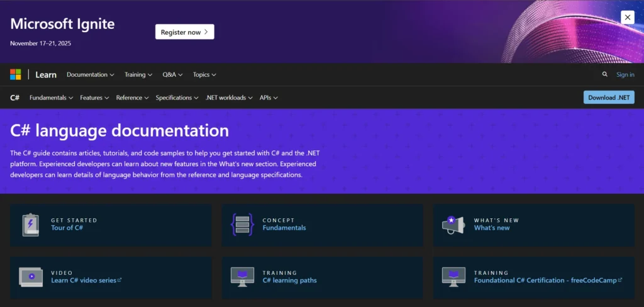Click the video series play icon
Screen dimensions: 644x307
coord(31,276)
